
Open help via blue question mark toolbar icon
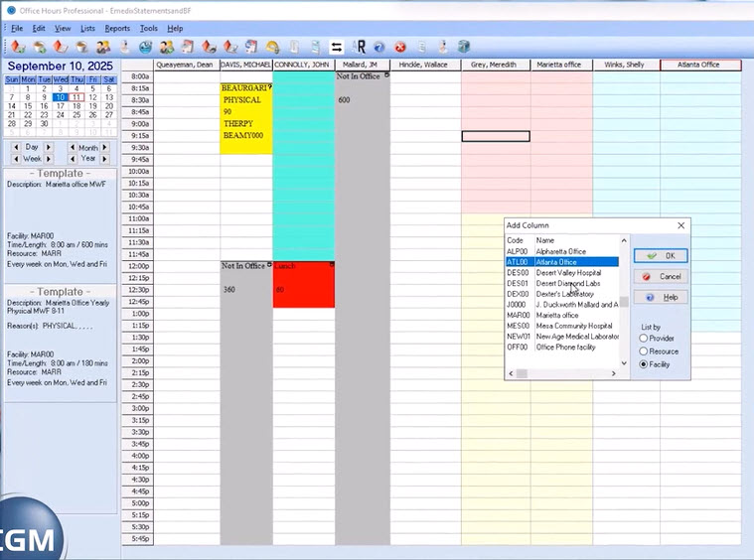(x=379, y=47)
